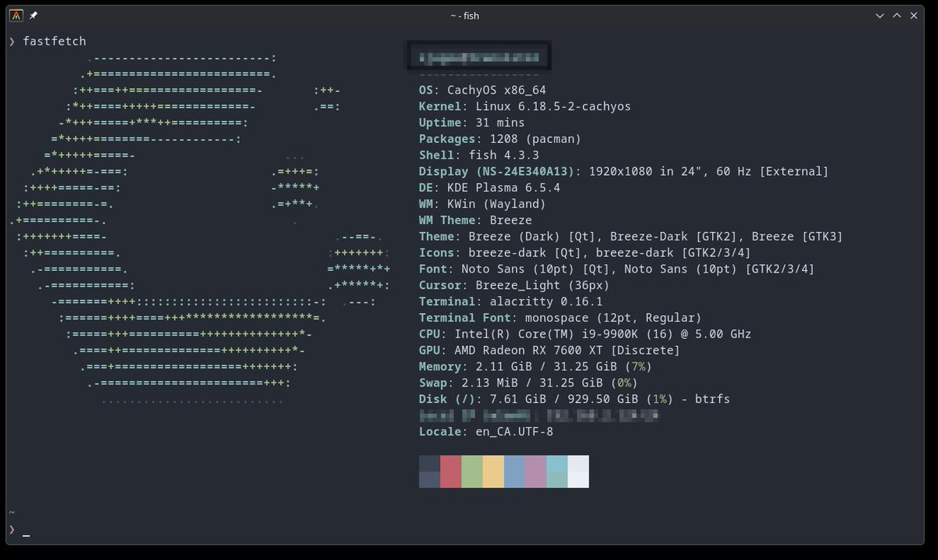Image resolution: width=938 pixels, height=560 pixels.
Task: Open the Alacritty window menu icon
Action: [16, 15]
